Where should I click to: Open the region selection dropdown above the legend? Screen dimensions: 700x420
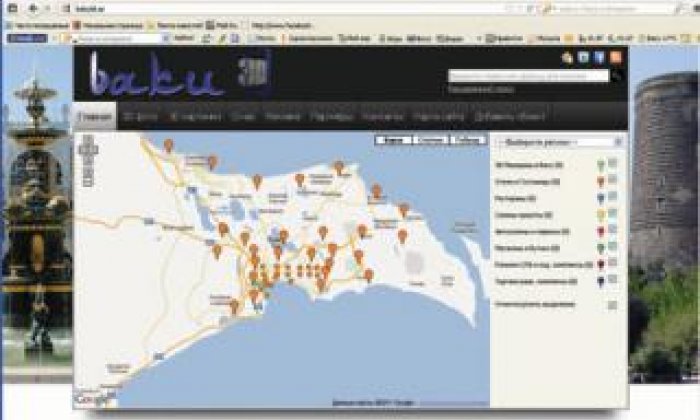point(559,142)
